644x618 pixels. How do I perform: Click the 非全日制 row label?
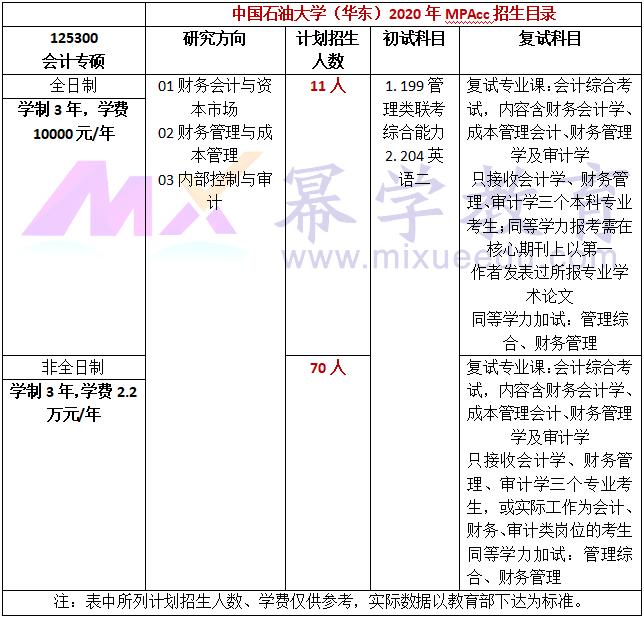click(x=73, y=367)
